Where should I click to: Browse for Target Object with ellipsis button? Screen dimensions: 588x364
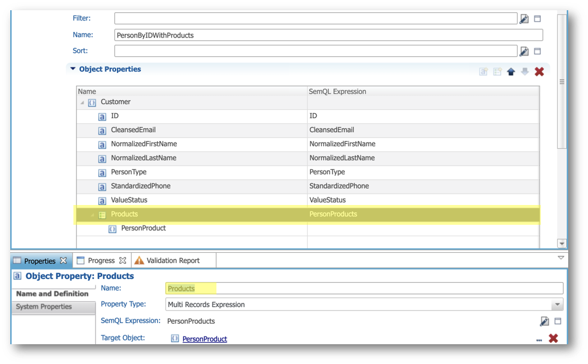tap(539, 340)
